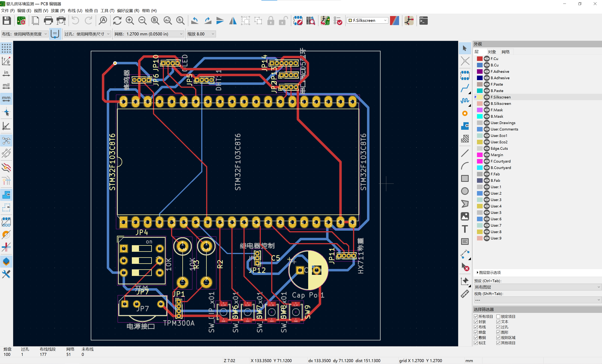602x364 pixels.
Task: Click the Plot icon
Action: 61,21
